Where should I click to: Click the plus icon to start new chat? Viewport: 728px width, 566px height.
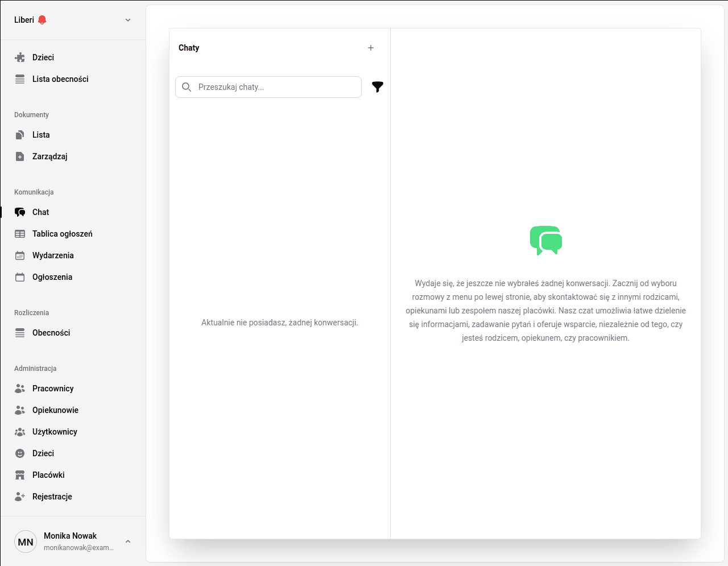[371, 48]
